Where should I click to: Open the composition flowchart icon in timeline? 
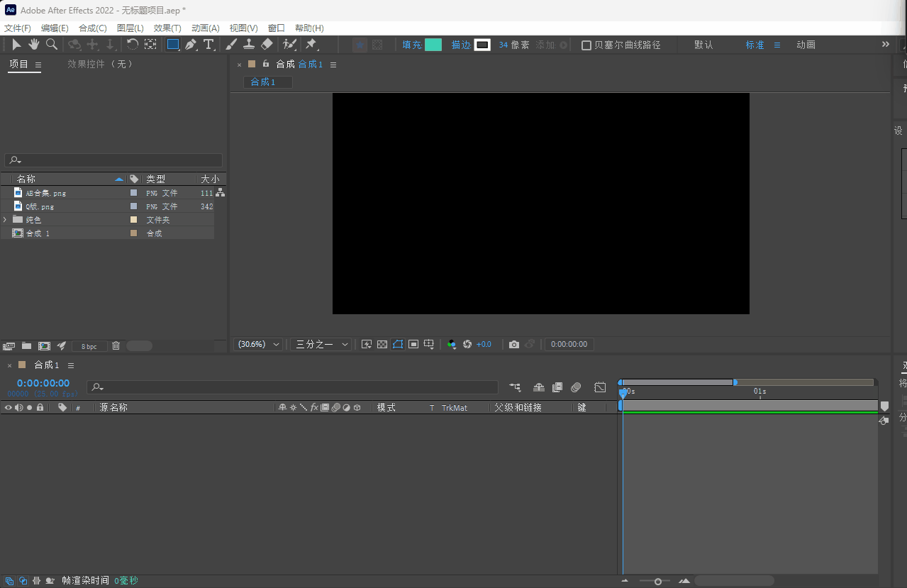click(x=515, y=387)
